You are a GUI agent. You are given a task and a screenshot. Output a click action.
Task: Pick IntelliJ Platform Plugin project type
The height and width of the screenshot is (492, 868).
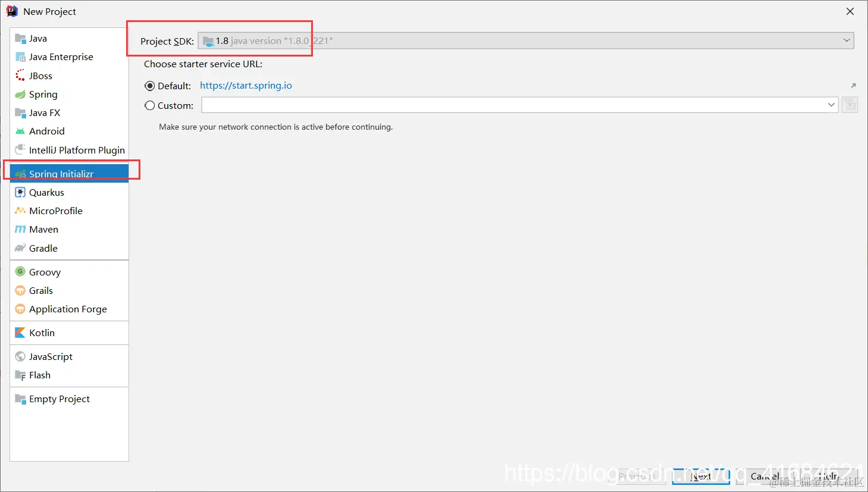click(x=69, y=150)
